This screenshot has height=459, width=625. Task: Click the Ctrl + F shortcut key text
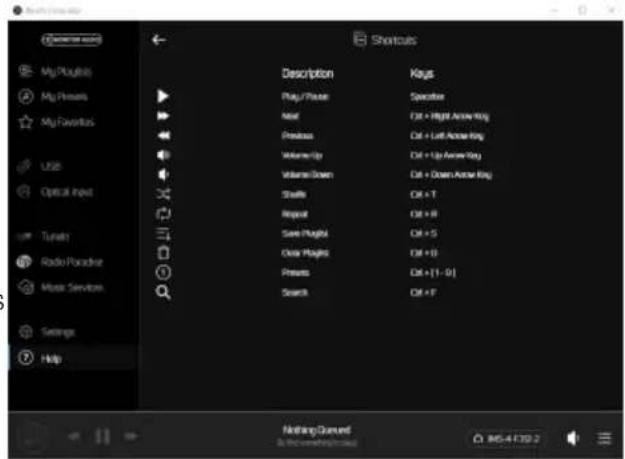point(423,293)
